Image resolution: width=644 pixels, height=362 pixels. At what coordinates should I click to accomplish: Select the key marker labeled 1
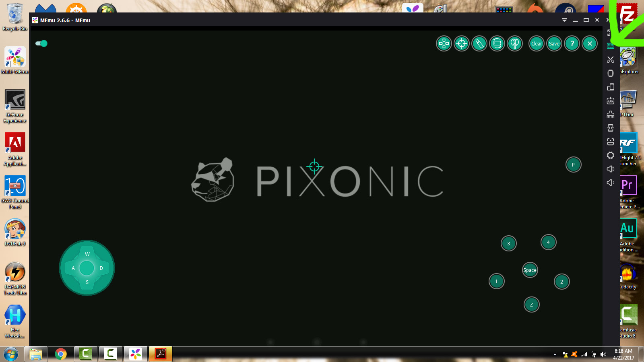[496, 281]
